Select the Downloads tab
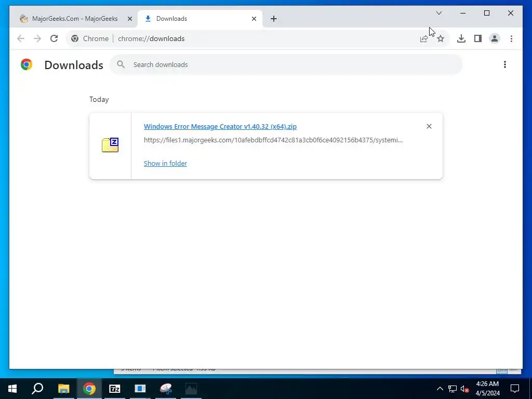Viewport: 532px width, 399px height. tap(200, 19)
